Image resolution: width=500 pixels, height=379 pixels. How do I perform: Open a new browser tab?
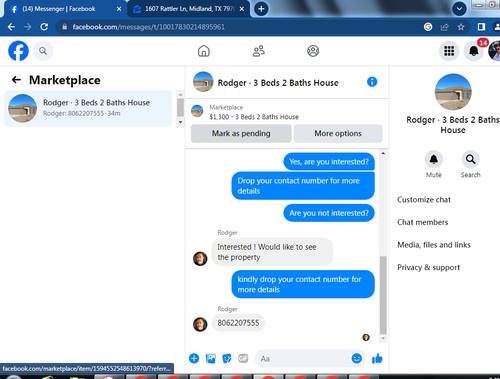click(x=261, y=9)
